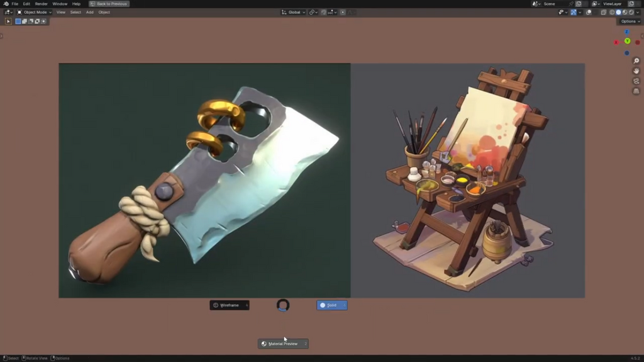
Task: Choose the set new selection mode icon
Action: pyautogui.click(x=18, y=21)
